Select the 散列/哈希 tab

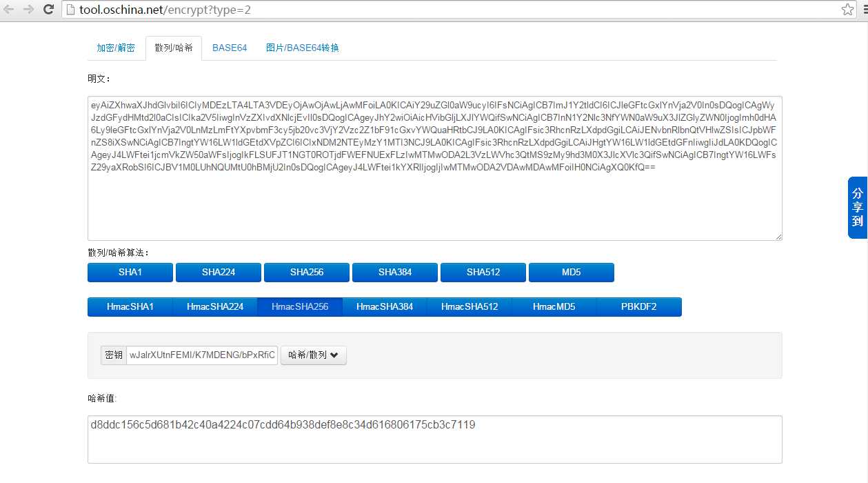(x=174, y=48)
